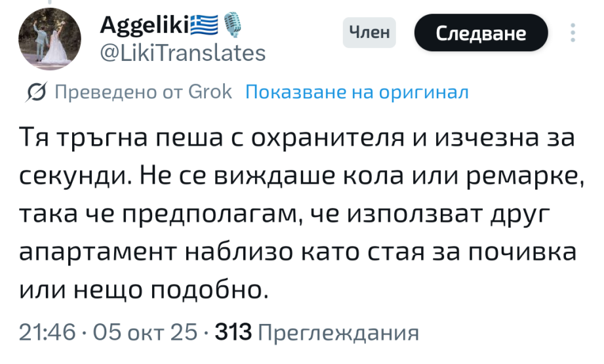Click the Преведено от Grok label
Viewport: 604px width, 364px height.
click(x=142, y=92)
